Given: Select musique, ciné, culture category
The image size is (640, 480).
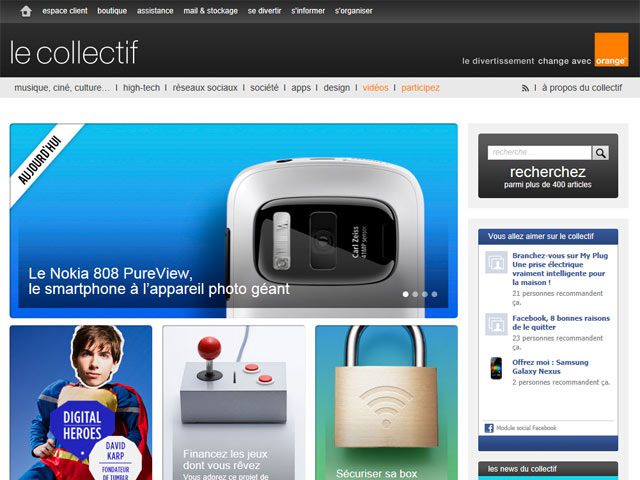Looking at the screenshot, I should [x=62, y=88].
